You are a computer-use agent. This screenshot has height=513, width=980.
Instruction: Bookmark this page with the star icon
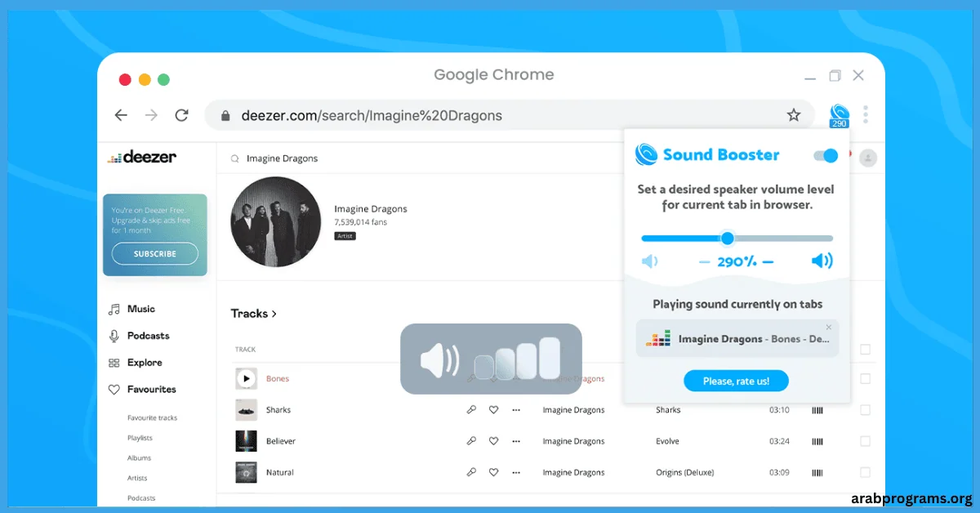[794, 115]
